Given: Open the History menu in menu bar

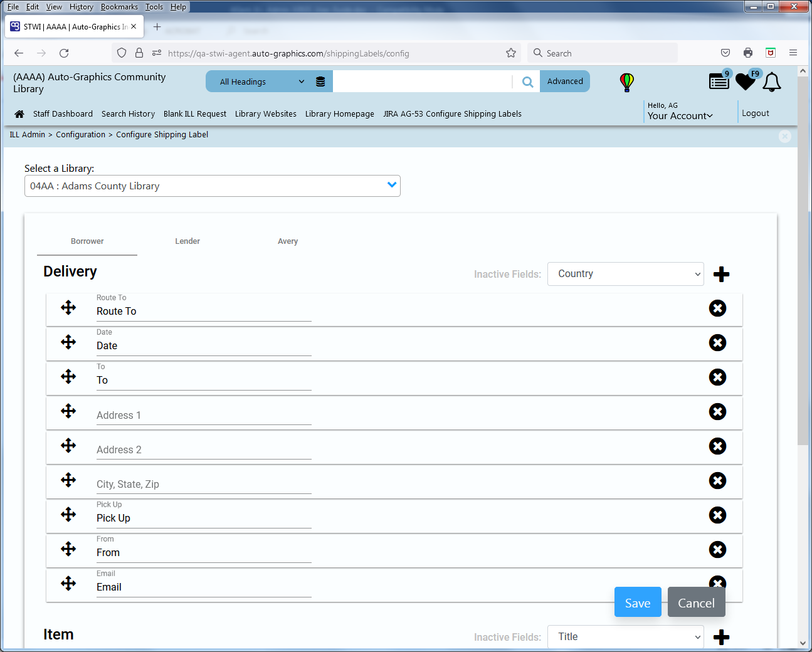Looking at the screenshot, I should (82, 7).
